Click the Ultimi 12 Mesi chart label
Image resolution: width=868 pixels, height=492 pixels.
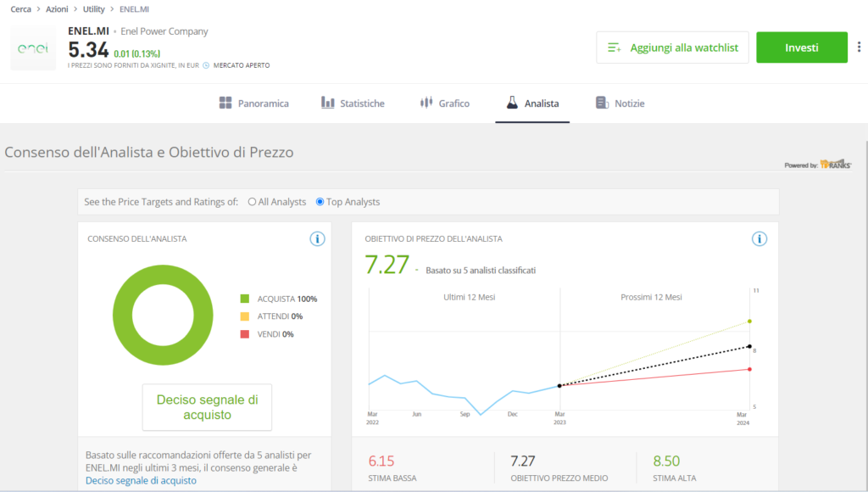pyautogui.click(x=470, y=297)
